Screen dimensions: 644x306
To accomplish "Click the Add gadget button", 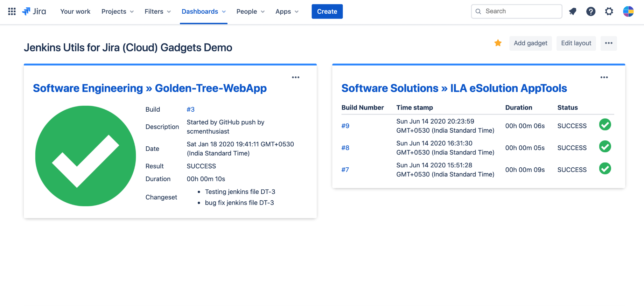I will click(530, 43).
